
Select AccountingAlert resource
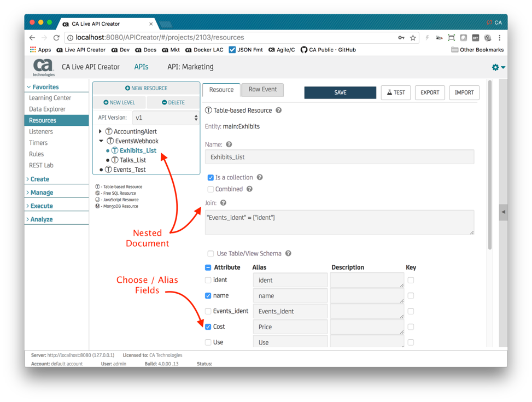tap(135, 131)
